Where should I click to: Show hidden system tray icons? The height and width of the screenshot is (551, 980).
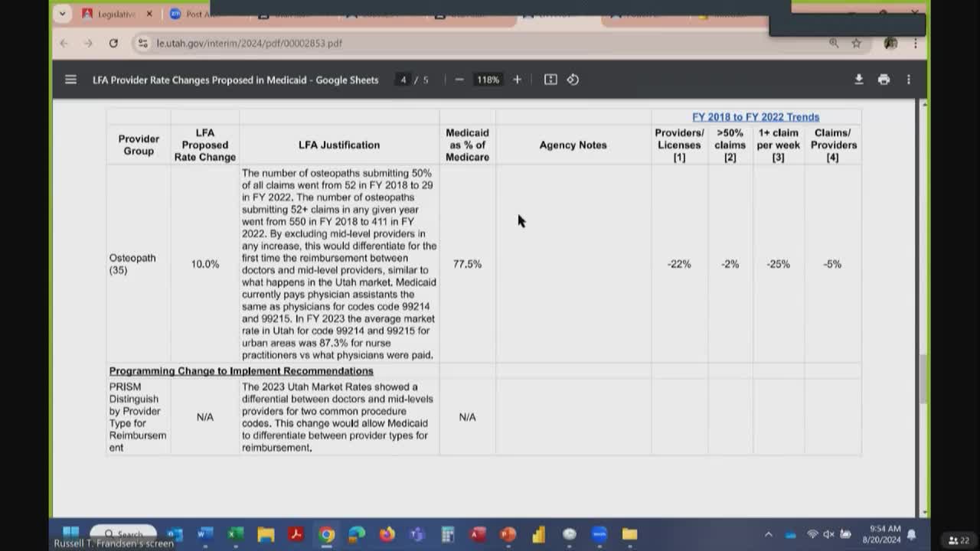point(769,534)
